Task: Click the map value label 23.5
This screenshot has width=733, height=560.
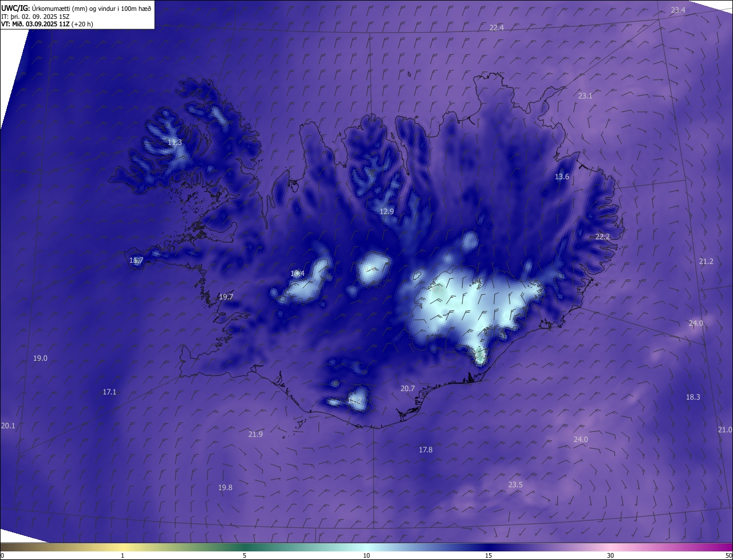Action: click(x=515, y=484)
